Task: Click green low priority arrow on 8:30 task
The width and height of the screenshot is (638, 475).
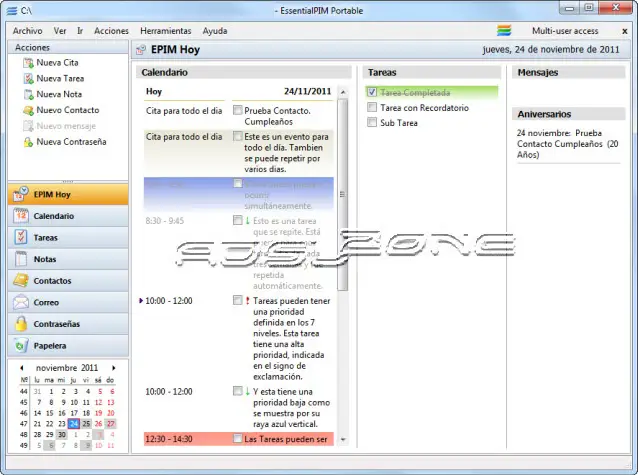Action: (x=247, y=221)
